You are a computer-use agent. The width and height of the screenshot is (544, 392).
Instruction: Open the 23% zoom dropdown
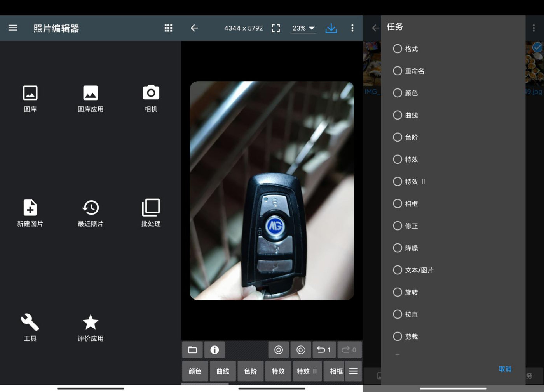(x=303, y=28)
